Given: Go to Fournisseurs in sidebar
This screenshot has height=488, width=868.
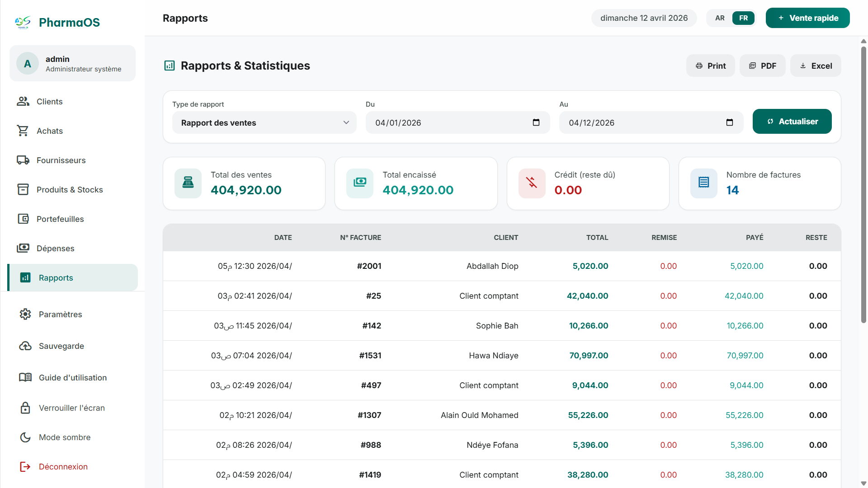Looking at the screenshot, I should click(x=61, y=160).
